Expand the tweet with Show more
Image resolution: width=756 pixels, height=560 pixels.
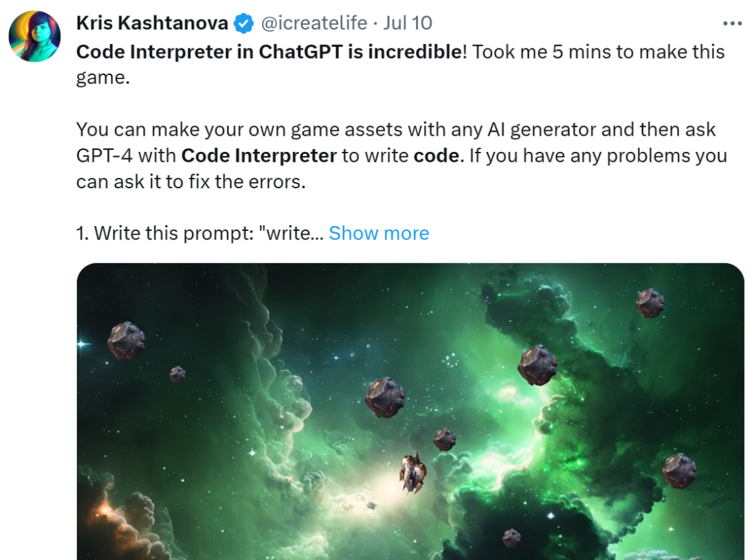click(379, 234)
